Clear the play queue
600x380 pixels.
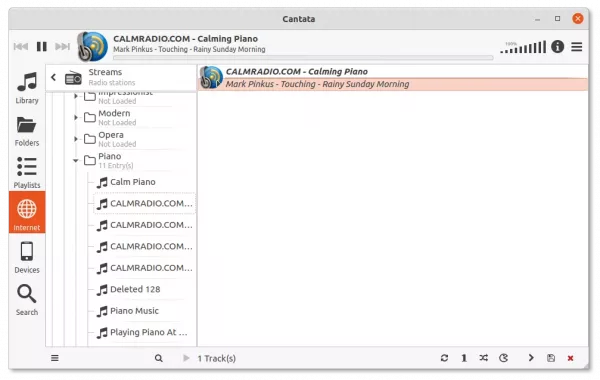570,358
